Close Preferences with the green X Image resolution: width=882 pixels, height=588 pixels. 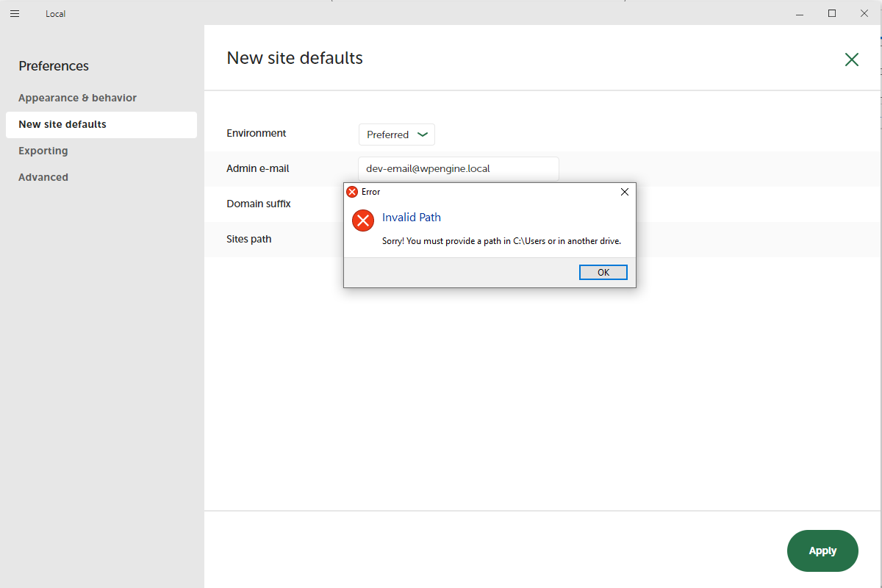click(852, 60)
